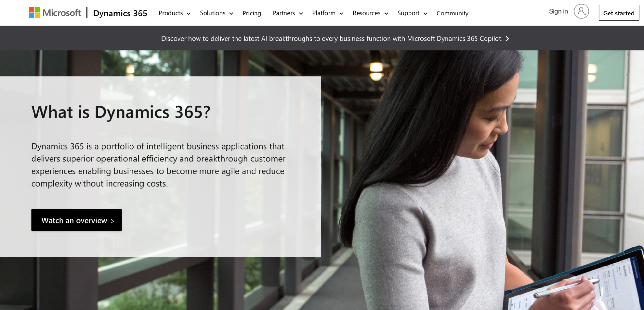Click the Watch an overview button
Viewport: 644px width, 310px height.
point(77,220)
